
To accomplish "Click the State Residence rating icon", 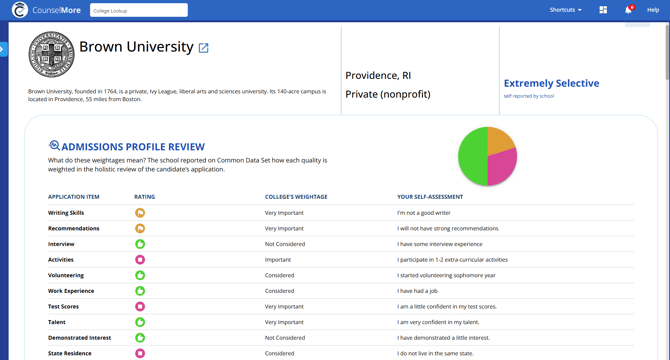I will [x=140, y=353].
